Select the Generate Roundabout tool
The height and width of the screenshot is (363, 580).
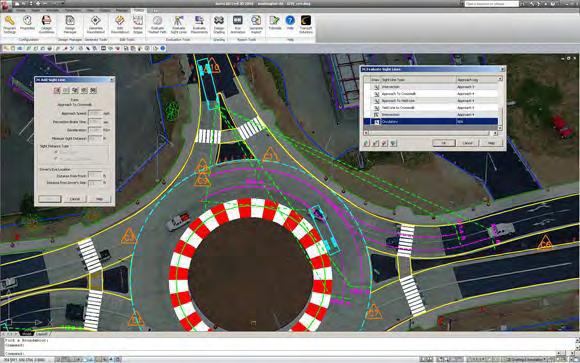click(95, 25)
